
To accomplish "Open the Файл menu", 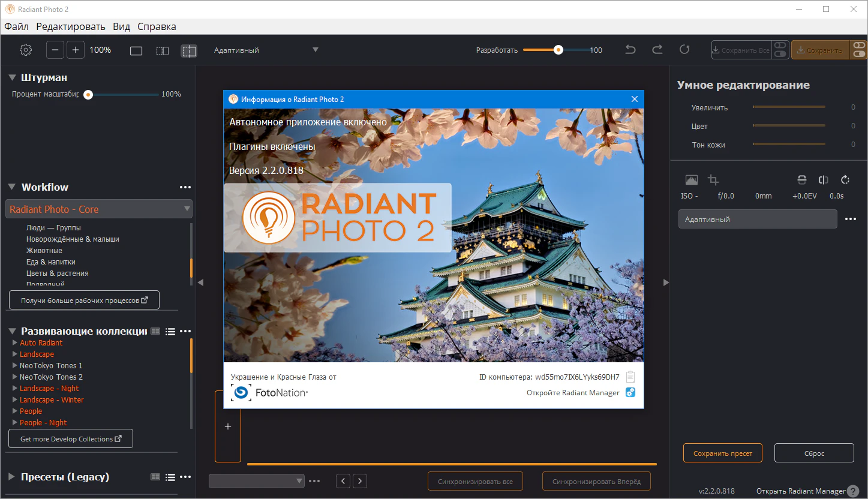I will click(x=16, y=26).
